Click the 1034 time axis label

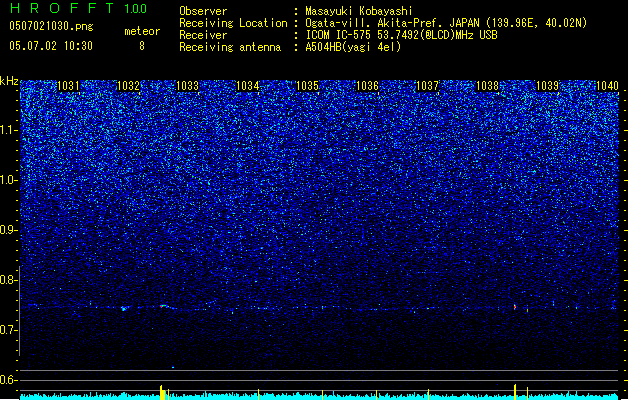tap(248, 86)
